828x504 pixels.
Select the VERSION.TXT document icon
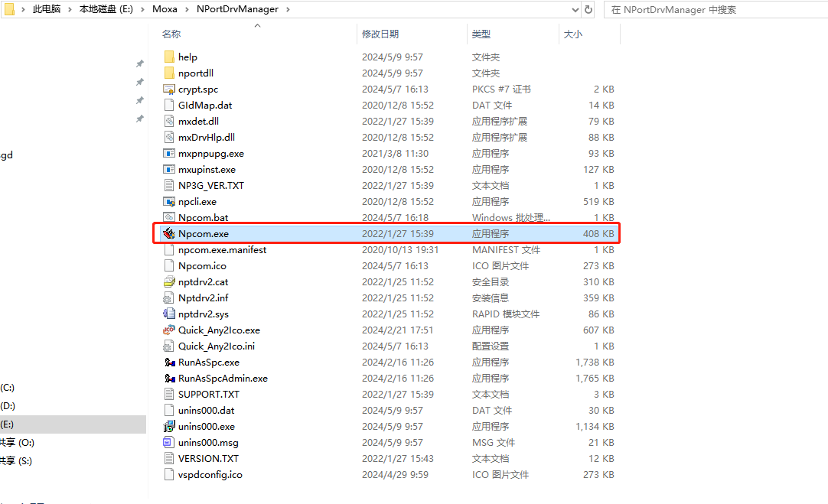(x=169, y=459)
